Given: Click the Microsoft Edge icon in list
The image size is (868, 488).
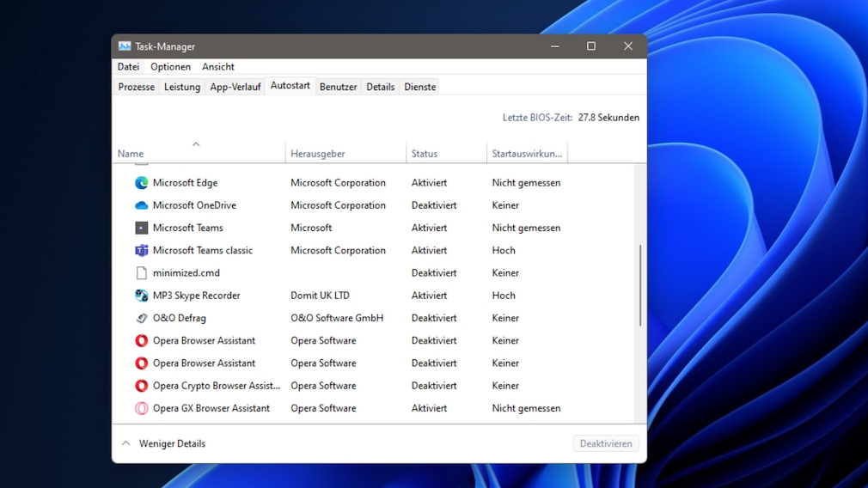Looking at the screenshot, I should [x=142, y=183].
